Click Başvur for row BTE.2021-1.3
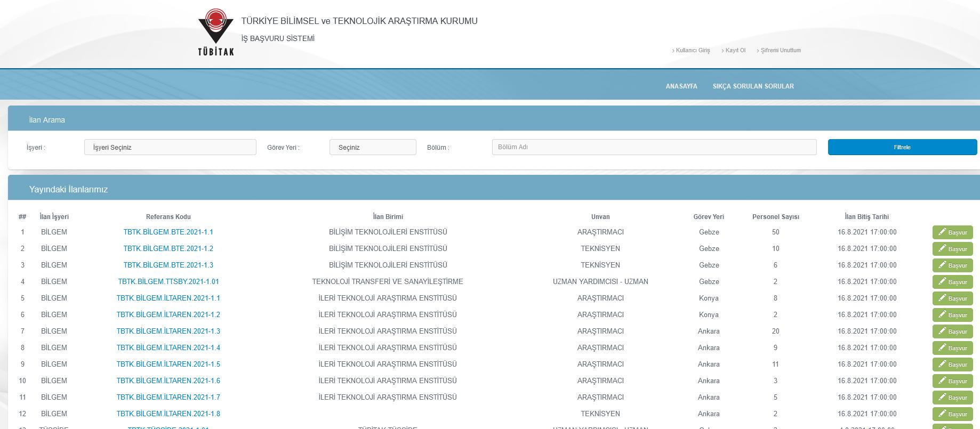980x429 pixels. 953,265
